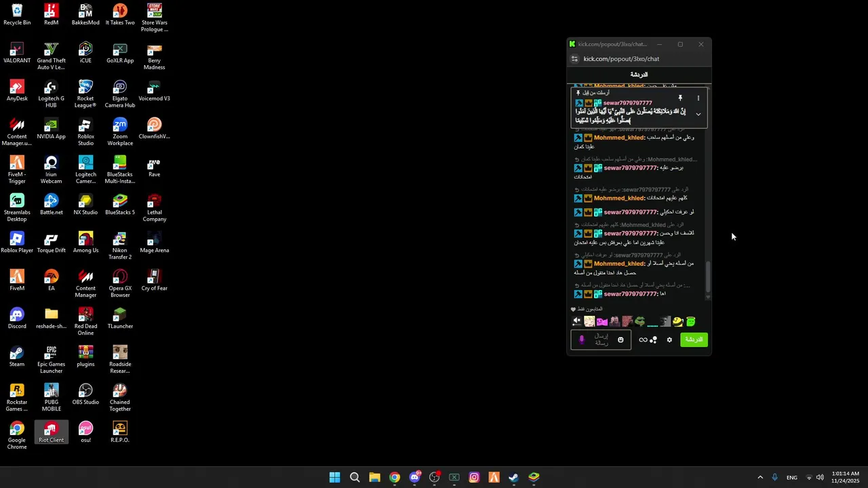Image resolution: width=868 pixels, height=488 pixels.
Task: Select the It Takes Two shortcut
Action: coord(120,15)
